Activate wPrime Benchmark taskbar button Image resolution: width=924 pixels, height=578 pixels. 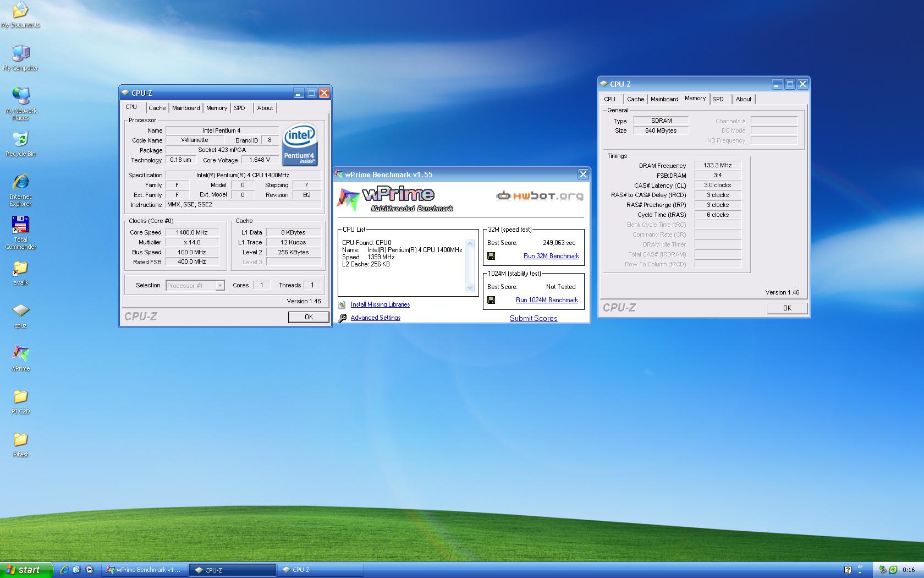[x=144, y=570]
